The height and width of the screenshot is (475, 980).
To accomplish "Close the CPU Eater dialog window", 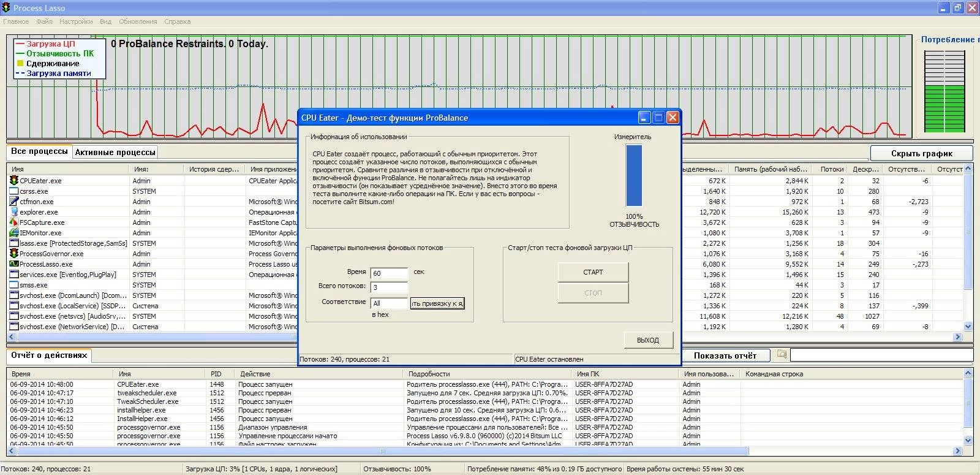I will coord(673,118).
